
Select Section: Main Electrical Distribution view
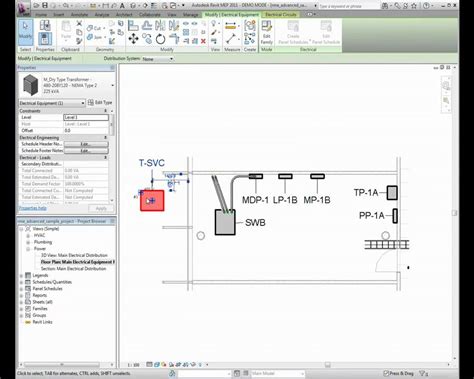(73, 269)
